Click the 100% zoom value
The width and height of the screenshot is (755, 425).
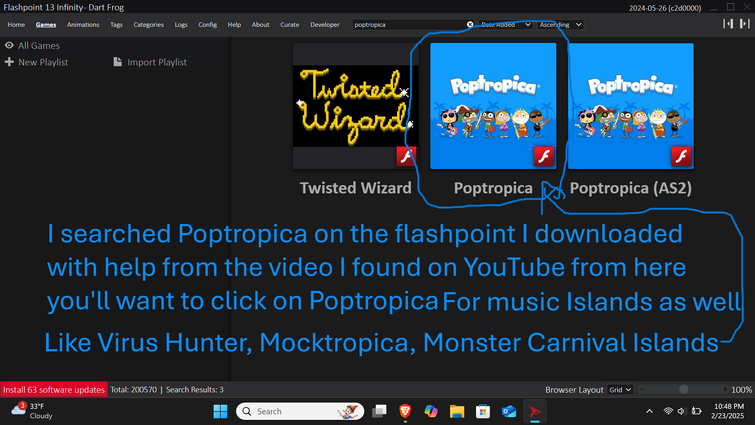pos(741,389)
